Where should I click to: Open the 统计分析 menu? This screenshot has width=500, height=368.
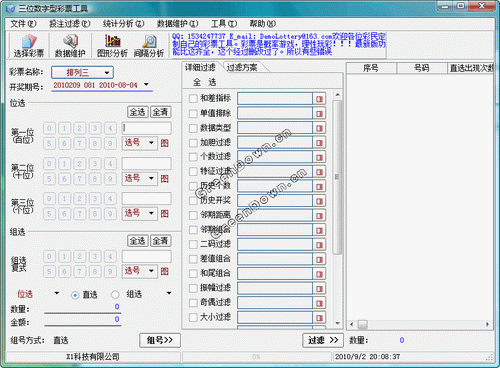click(123, 24)
